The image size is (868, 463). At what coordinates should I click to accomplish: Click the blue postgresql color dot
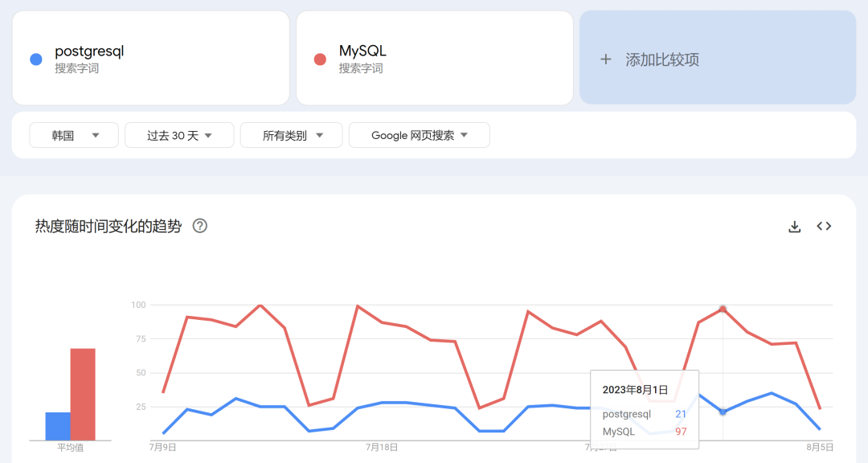36,59
